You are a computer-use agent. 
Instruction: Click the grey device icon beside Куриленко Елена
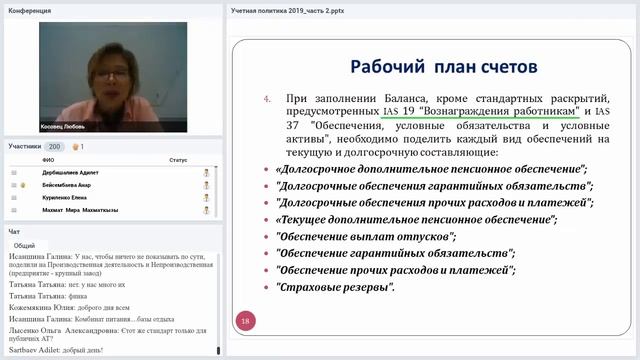(x=14, y=198)
